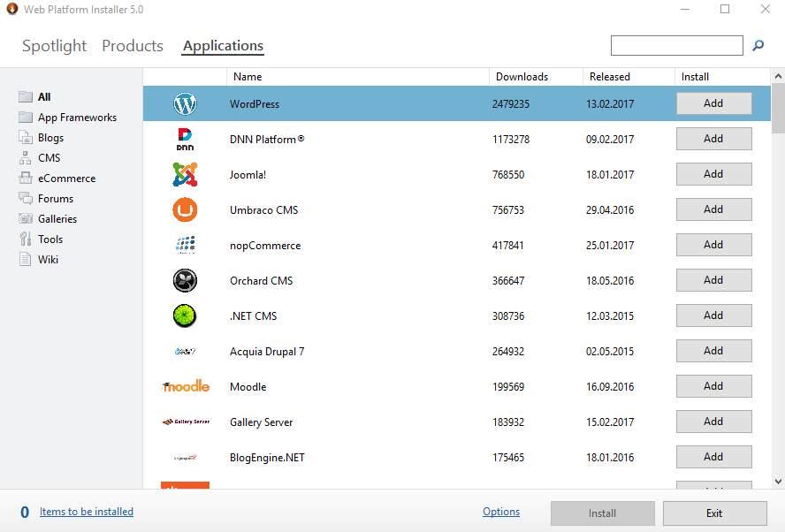The height and width of the screenshot is (532, 785).
Task: Sort by the Downloads column header
Action: 536,77
